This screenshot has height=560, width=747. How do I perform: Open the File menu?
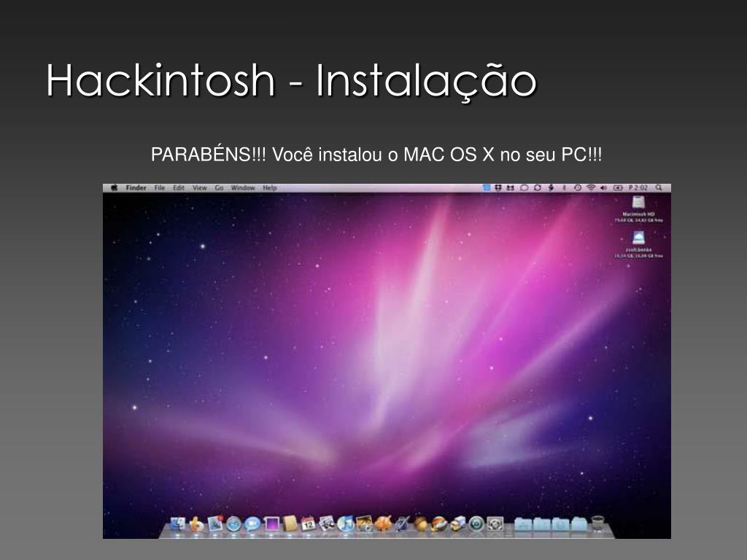click(160, 187)
